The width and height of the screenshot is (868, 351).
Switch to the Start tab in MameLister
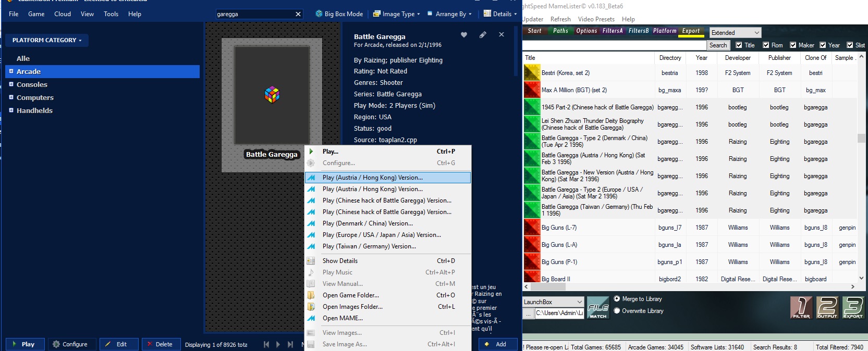[x=534, y=31]
